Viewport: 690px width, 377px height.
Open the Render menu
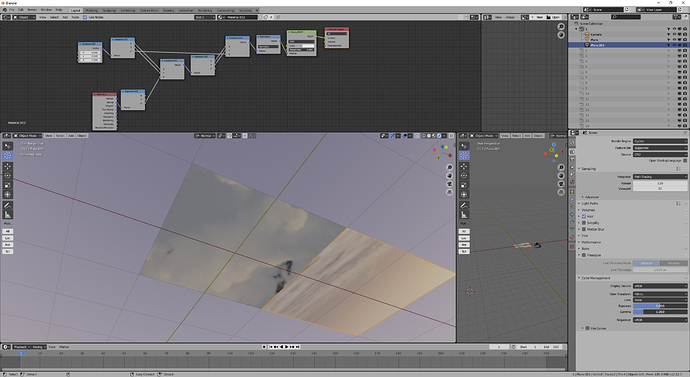pos(32,10)
